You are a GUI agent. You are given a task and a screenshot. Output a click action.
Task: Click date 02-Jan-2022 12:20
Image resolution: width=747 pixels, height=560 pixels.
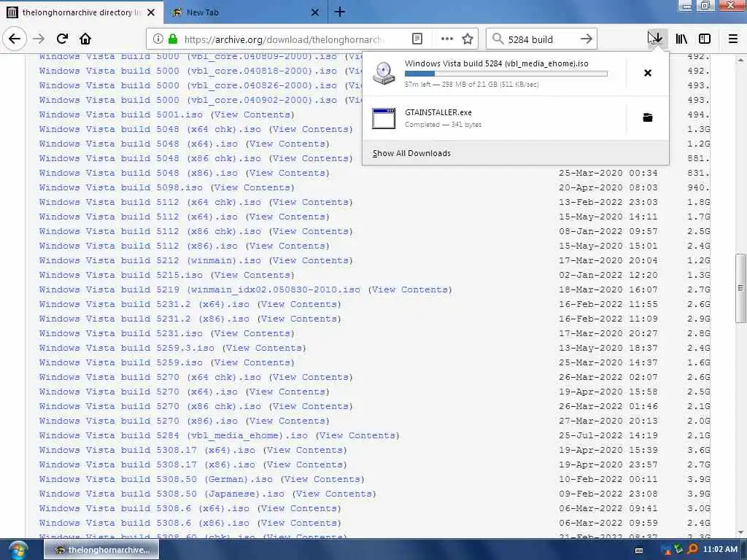click(x=608, y=275)
